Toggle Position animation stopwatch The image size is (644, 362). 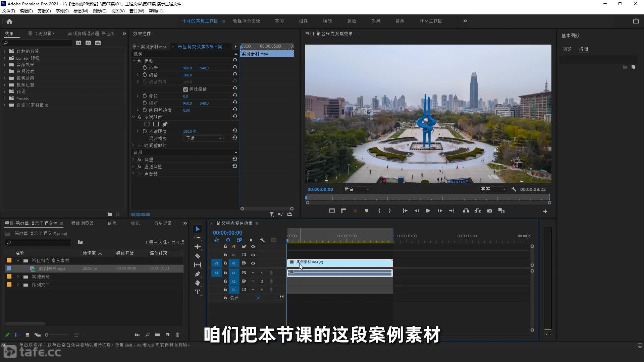coord(145,68)
